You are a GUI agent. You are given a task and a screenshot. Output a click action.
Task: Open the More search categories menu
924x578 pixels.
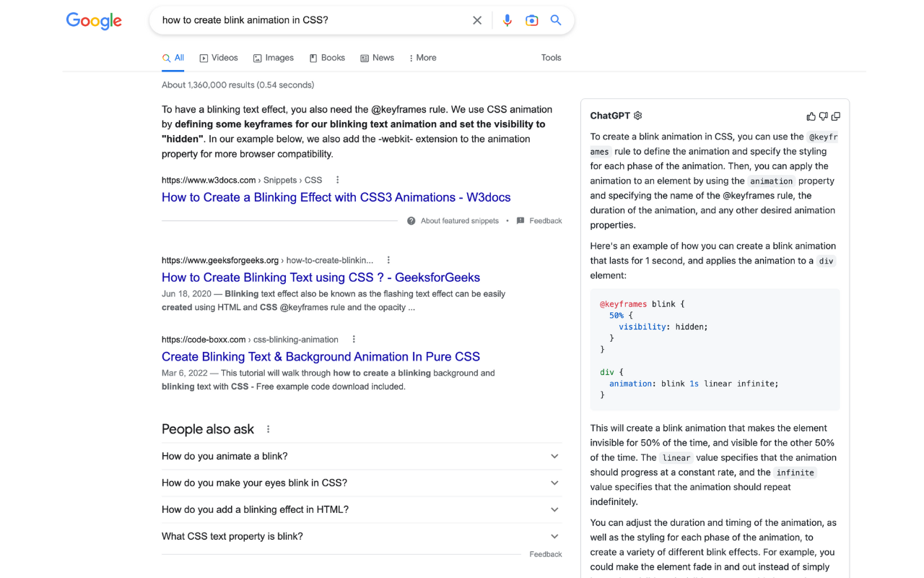click(423, 58)
